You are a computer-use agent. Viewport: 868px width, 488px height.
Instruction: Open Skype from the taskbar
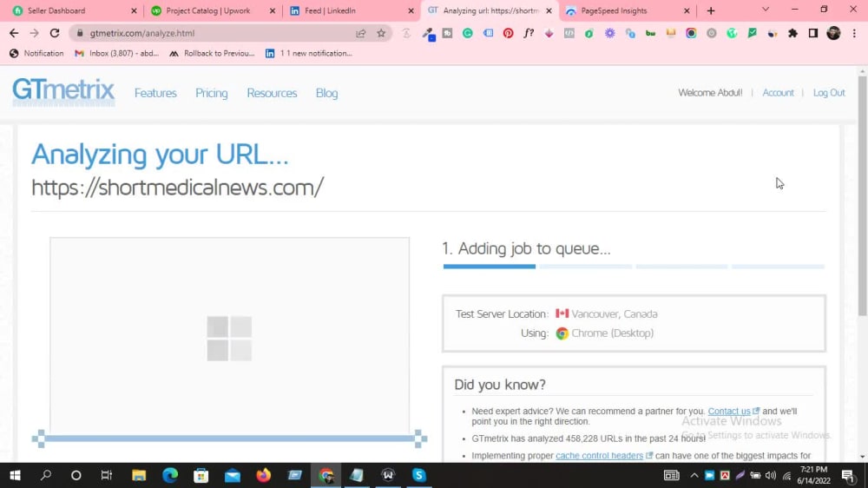pos(419,475)
